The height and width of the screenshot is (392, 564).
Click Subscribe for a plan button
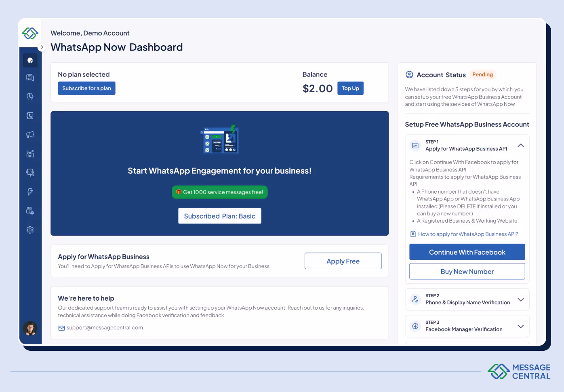pos(86,89)
